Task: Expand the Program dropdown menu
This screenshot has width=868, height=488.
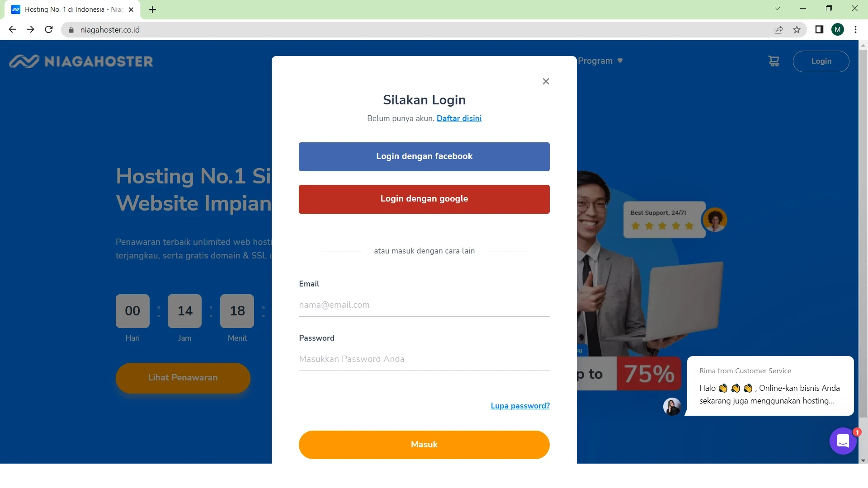Action: (600, 61)
